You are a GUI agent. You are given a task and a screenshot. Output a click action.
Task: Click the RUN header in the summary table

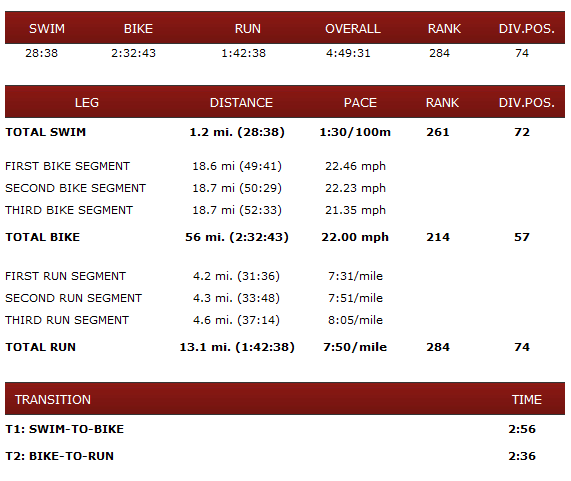click(248, 28)
